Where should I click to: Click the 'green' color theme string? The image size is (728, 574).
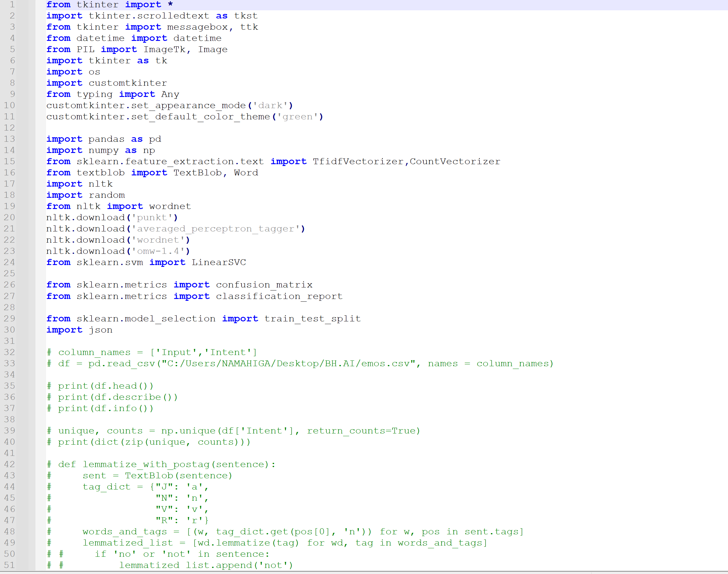(298, 117)
